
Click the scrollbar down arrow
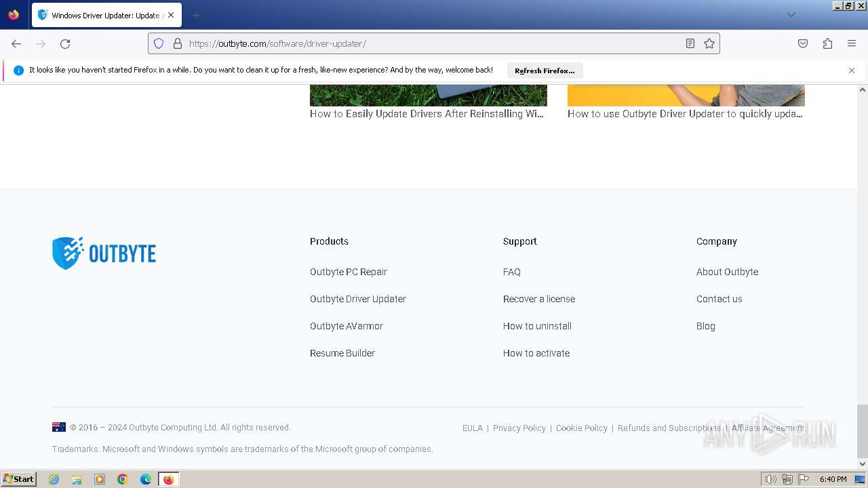coord(863,464)
